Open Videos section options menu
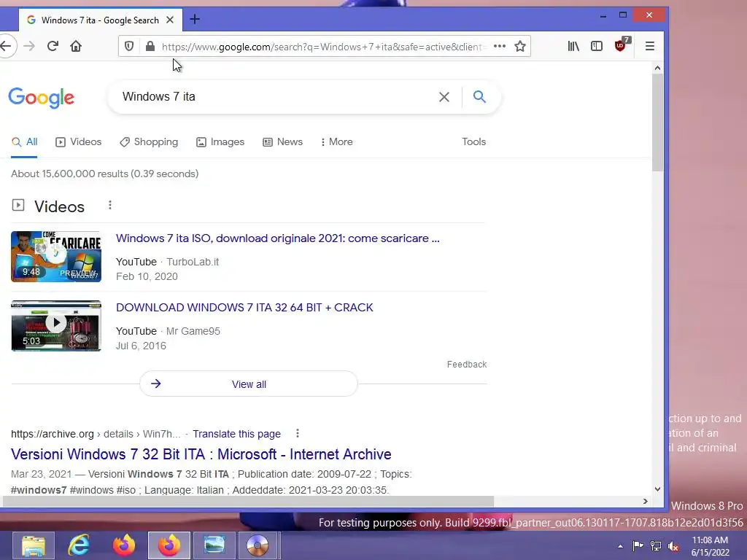This screenshot has width=747, height=560. pyautogui.click(x=110, y=205)
